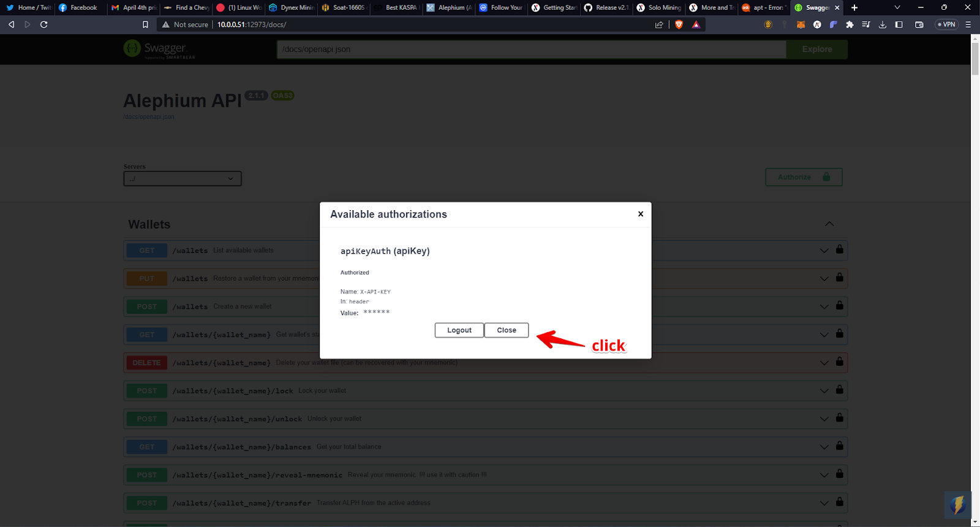The width and height of the screenshot is (980, 527).
Task: Toggle the browser sidebar panel
Action: 899,25
